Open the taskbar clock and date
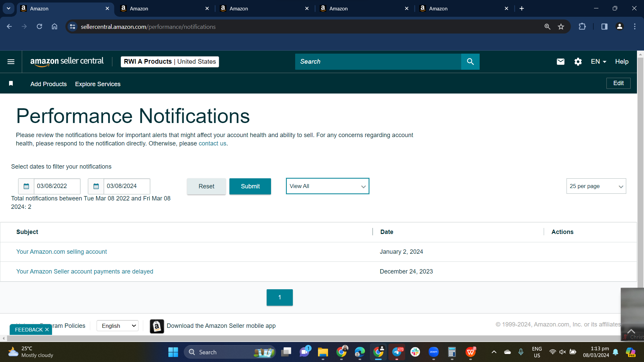 (x=596, y=352)
